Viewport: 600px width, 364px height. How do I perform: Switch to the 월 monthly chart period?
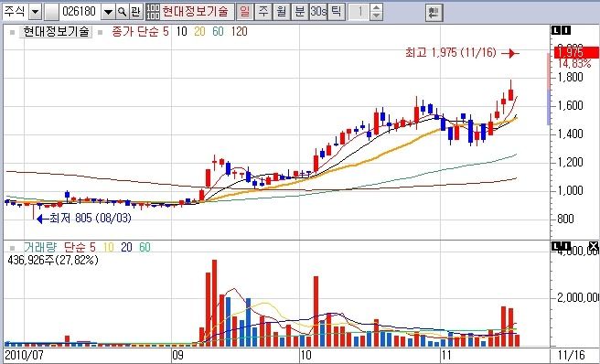[282, 12]
